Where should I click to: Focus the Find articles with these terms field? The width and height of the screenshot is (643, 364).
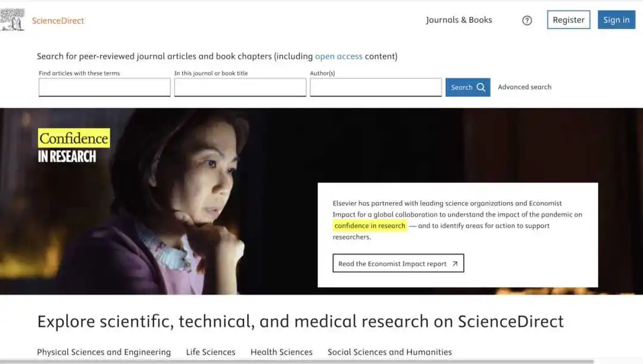(105, 87)
